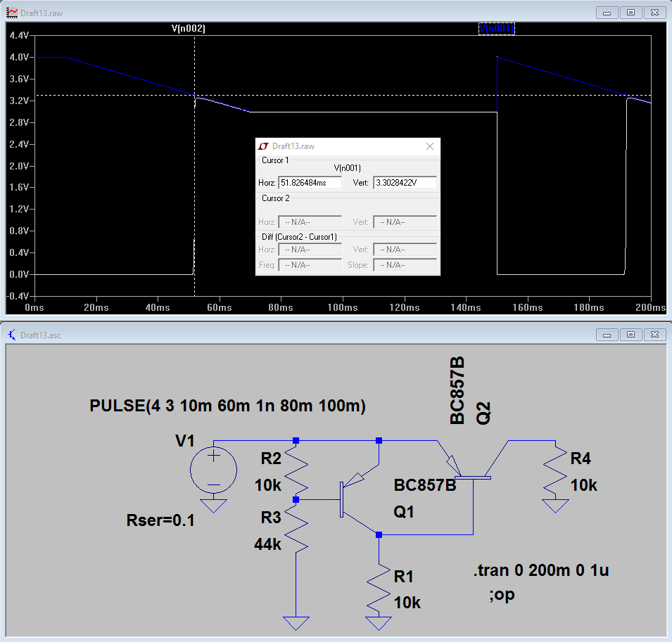672x642 pixels.
Task: Select resistor R1 symbol
Action: click(379, 588)
